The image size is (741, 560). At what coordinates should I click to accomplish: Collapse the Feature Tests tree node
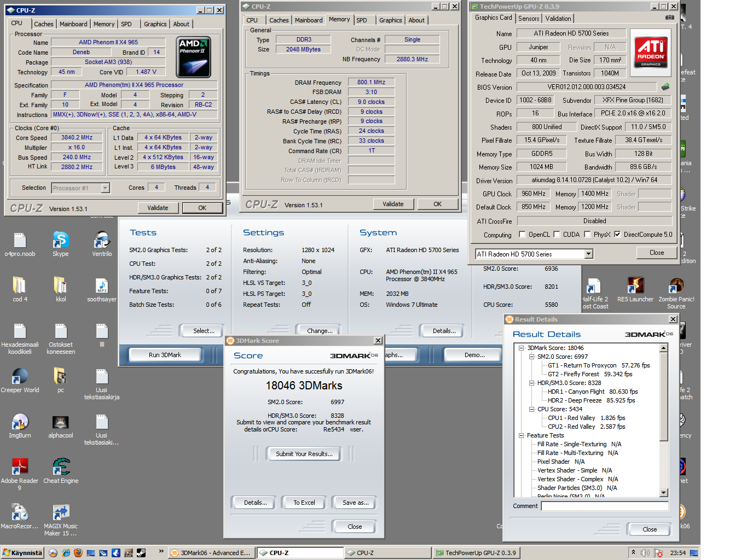pyautogui.click(x=521, y=435)
